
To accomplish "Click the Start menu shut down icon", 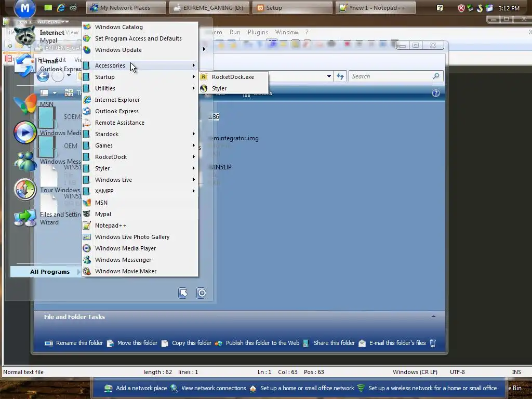I will [201, 293].
